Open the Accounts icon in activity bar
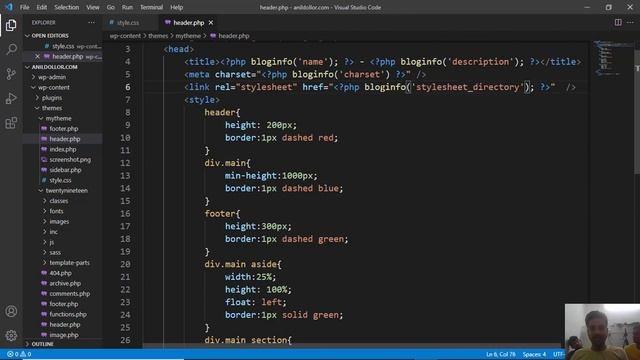 [11, 311]
